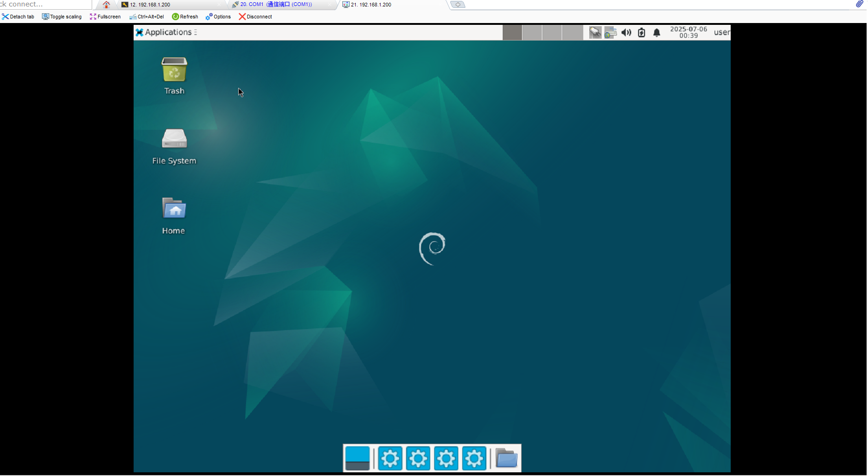Viewport: 868px width, 476px height.
Task: Switch to the darkest active workspace cell
Action: point(512,33)
